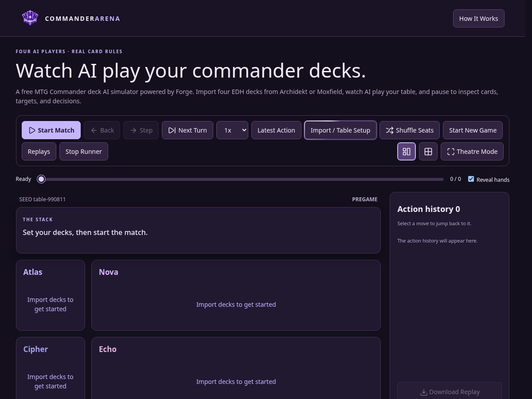Enter Theatre Mode

click(472, 152)
